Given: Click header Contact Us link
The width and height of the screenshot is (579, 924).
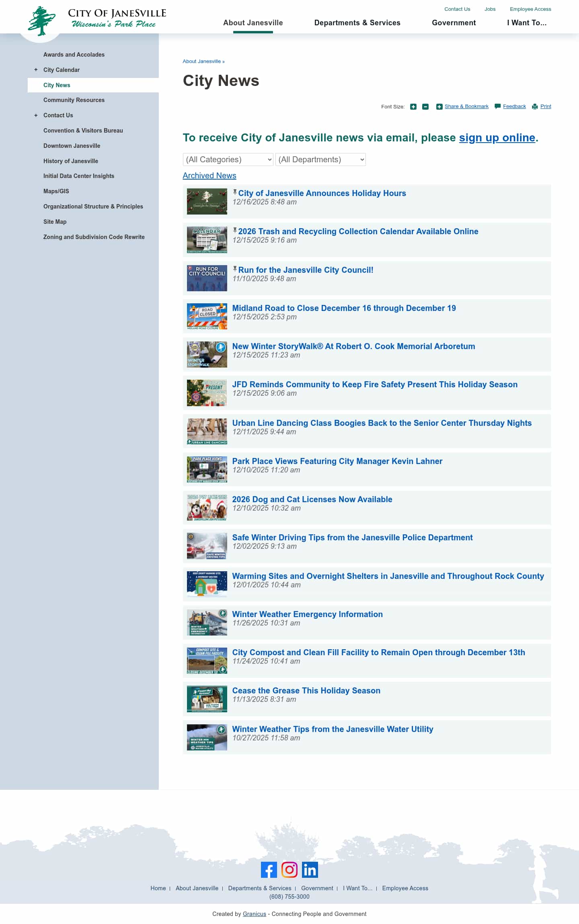Looking at the screenshot, I should point(457,9).
